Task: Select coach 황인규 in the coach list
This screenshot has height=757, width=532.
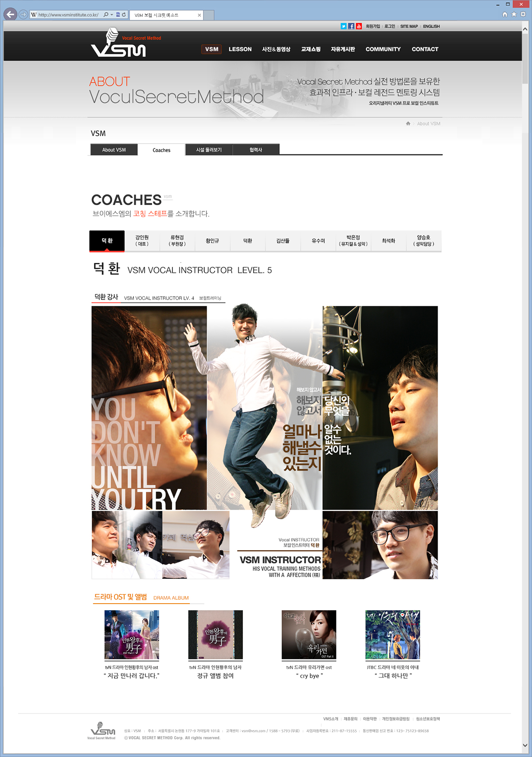Action: coord(212,241)
